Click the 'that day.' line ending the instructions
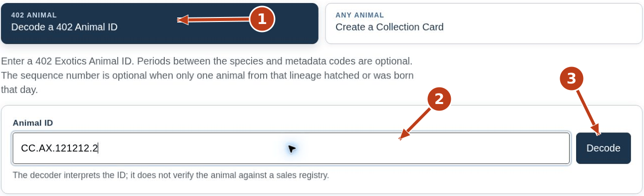Viewport: 644px width, 196px height. coord(19,90)
